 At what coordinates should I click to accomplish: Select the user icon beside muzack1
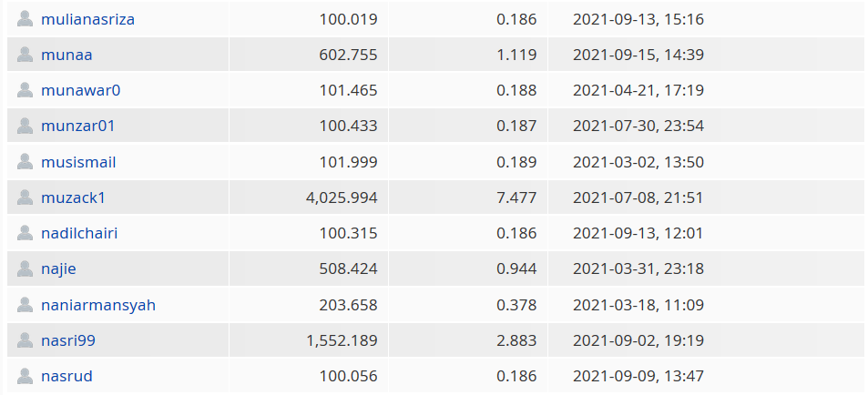point(25,197)
